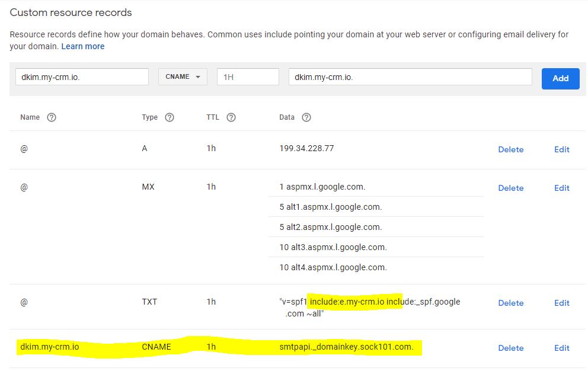Edit the A record
Screen dimensions: 588x371
click(x=562, y=149)
